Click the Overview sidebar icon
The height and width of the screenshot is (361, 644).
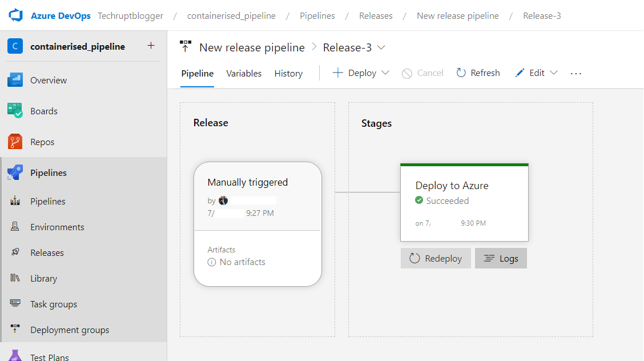tap(15, 80)
